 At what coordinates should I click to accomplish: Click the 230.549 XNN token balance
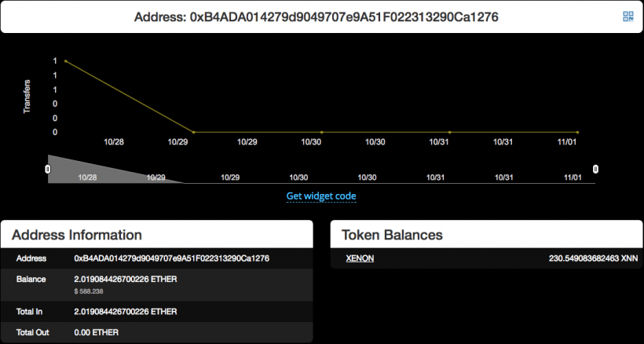point(592,258)
